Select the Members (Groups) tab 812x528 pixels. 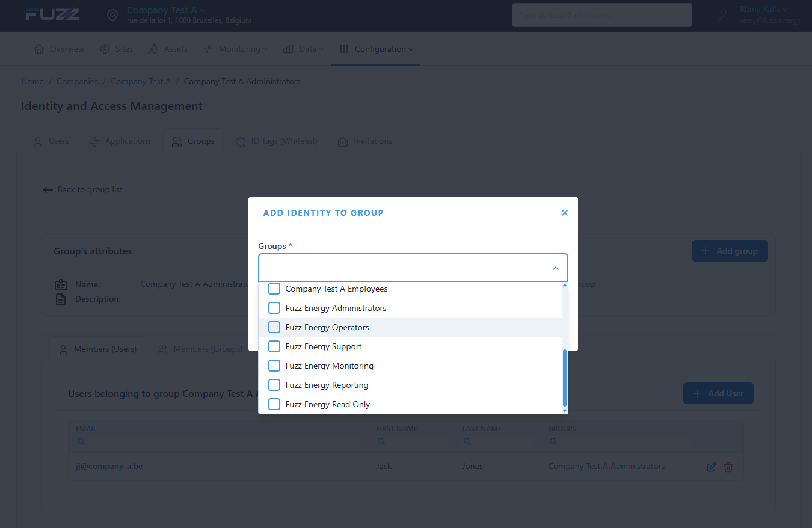(200, 349)
